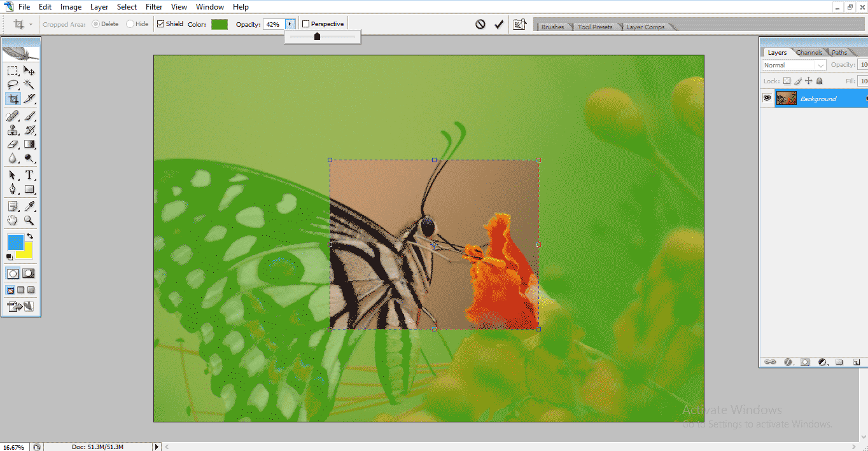Link layers in Layers panel
Image resolution: width=868 pixels, height=451 pixels.
click(x=770, y=362)
